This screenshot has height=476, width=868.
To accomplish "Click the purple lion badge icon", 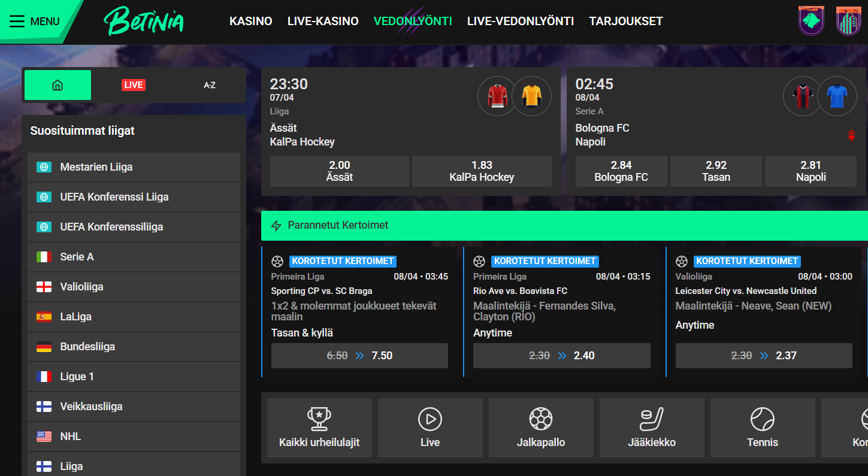I will click(x=812, y=21).
